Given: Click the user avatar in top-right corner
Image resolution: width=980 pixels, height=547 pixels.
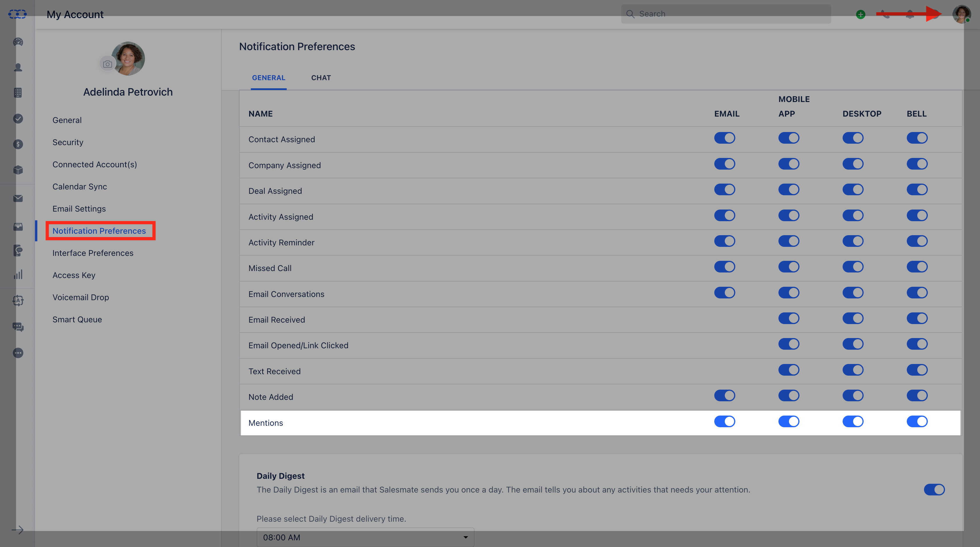Looking at the screenshot, I should pyautogui.click(x=961, y=15).
